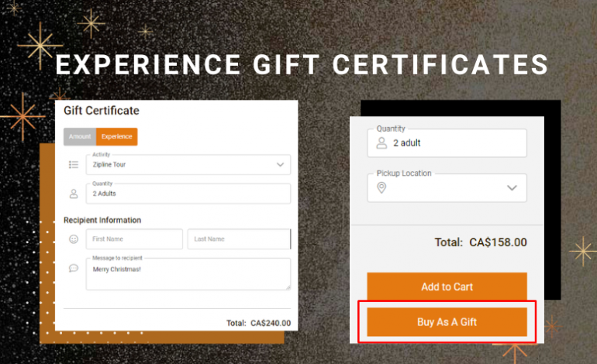Click the Gift Certificate heading
Screen dimensions: 597x364
coord(102,111)
